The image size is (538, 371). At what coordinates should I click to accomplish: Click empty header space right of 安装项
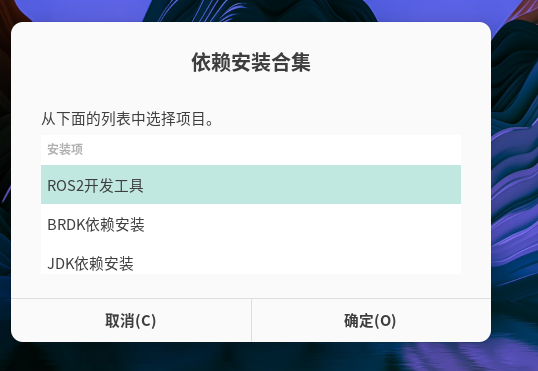[271, 150]
